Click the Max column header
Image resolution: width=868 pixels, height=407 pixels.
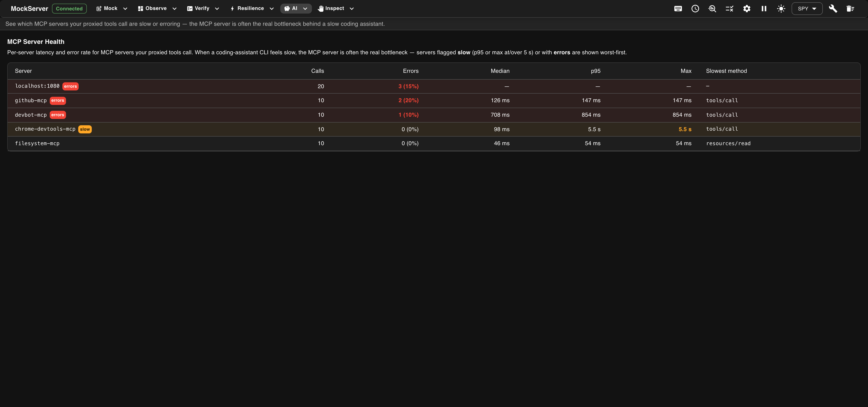(686, 71)
